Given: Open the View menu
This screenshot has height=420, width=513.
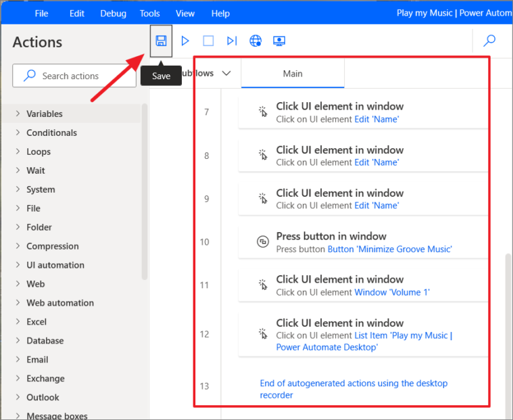Looking at the screenshot, I should (185, 14).
